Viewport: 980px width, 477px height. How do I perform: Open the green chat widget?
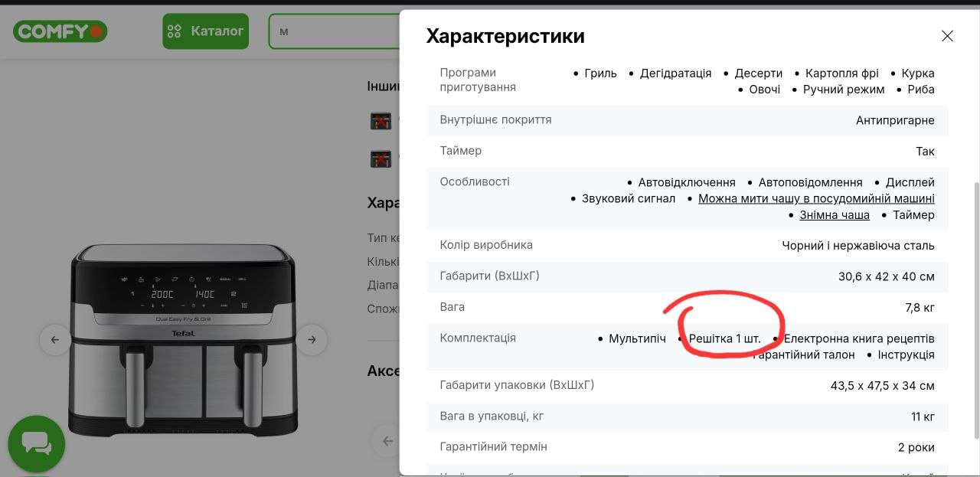click(36, 444)
